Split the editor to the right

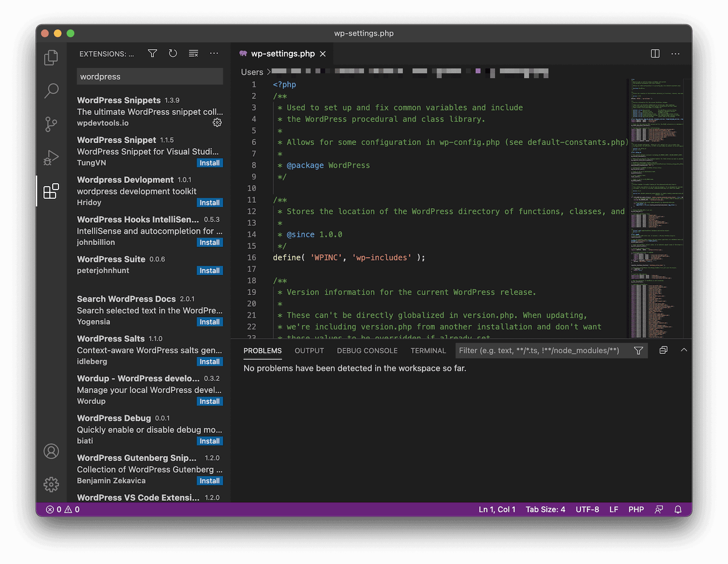(x=655, y=53)
